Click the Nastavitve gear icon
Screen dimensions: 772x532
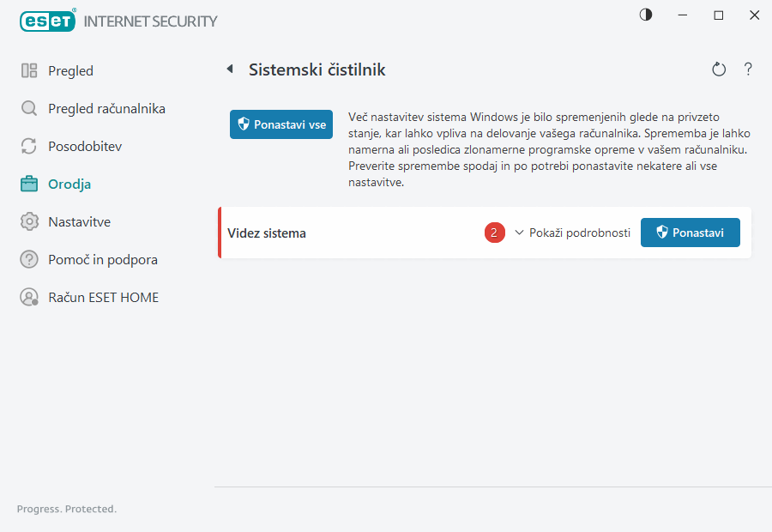(x=29, y=222)
